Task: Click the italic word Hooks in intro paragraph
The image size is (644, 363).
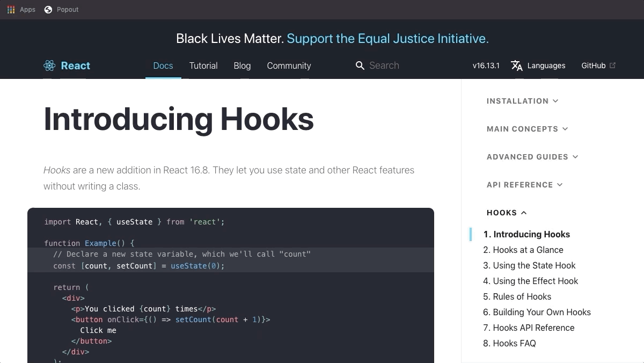Action: click(x=57, y=170)
